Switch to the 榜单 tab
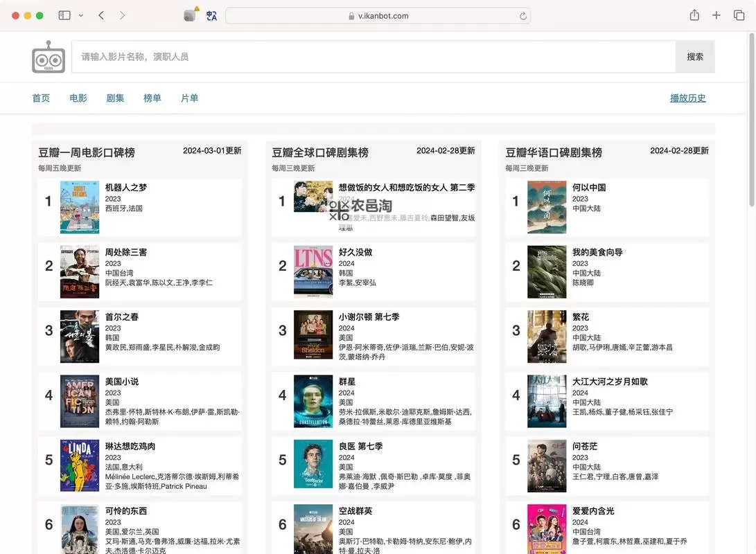Screen dimensions: 756x554 152,98
